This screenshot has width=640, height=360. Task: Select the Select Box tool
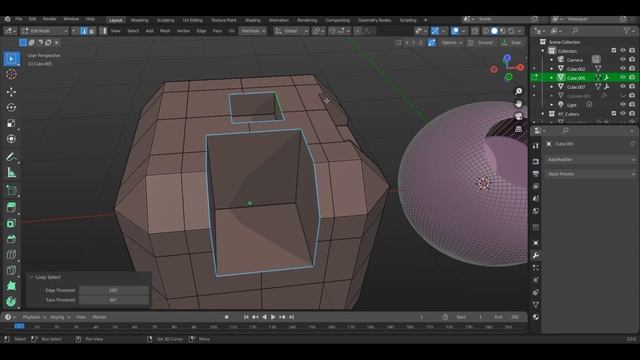pyautogui.click(x=11, y=59)
